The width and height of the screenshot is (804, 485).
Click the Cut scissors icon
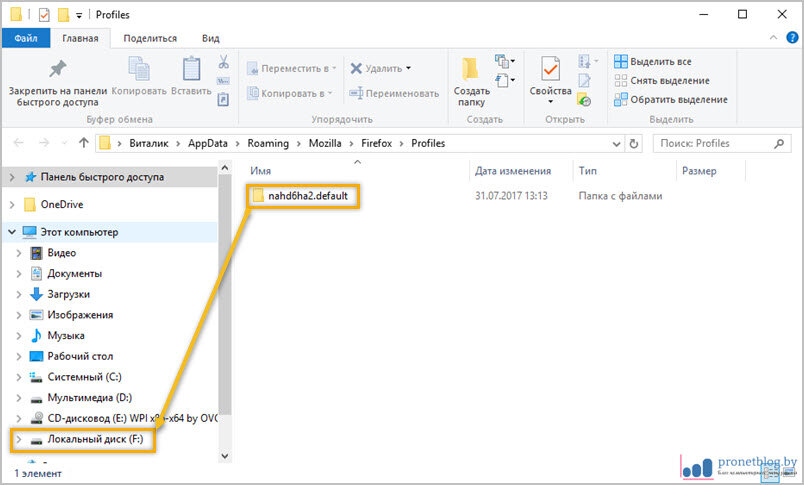click(224, 62)
